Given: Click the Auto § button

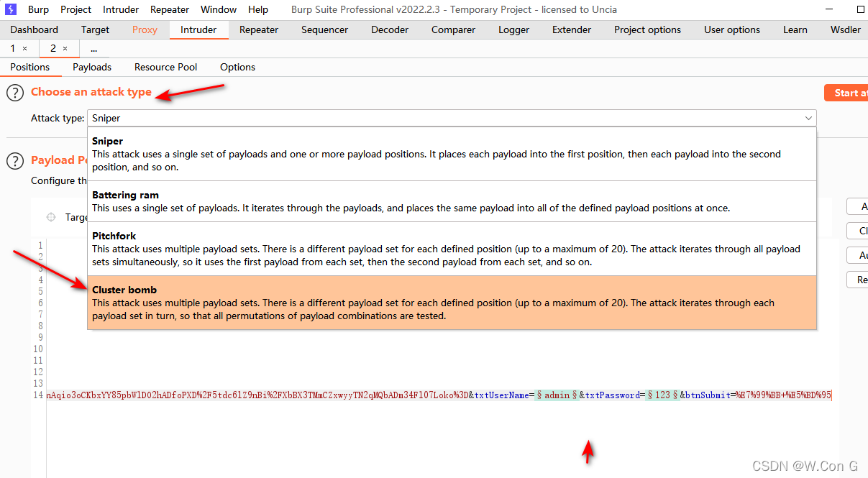Looking at the screenshot, I should (x=858, y=256).
